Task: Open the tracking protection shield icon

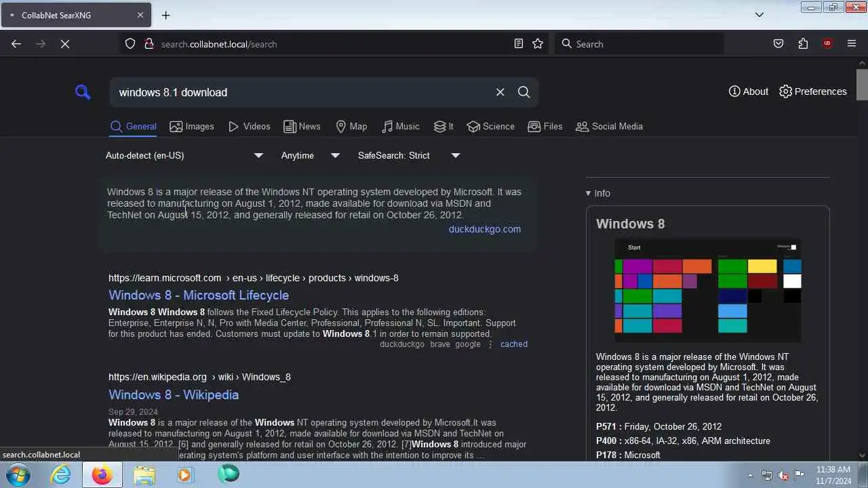Action: 130,44
